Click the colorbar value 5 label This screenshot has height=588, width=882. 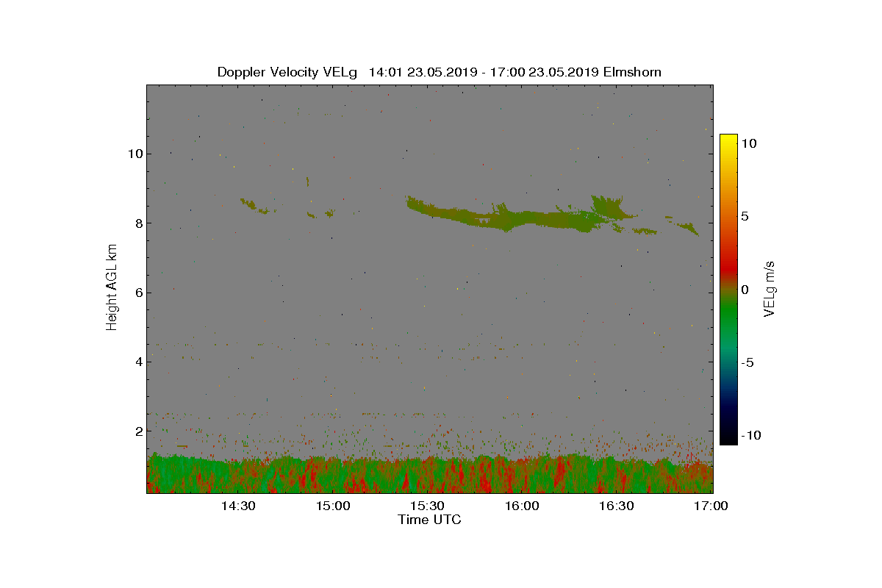[744, 217]
